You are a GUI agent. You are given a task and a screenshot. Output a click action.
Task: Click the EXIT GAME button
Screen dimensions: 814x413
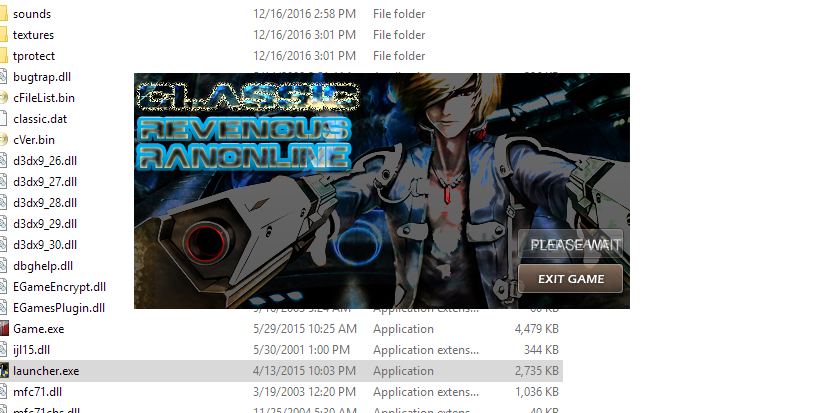pos(571,279)
